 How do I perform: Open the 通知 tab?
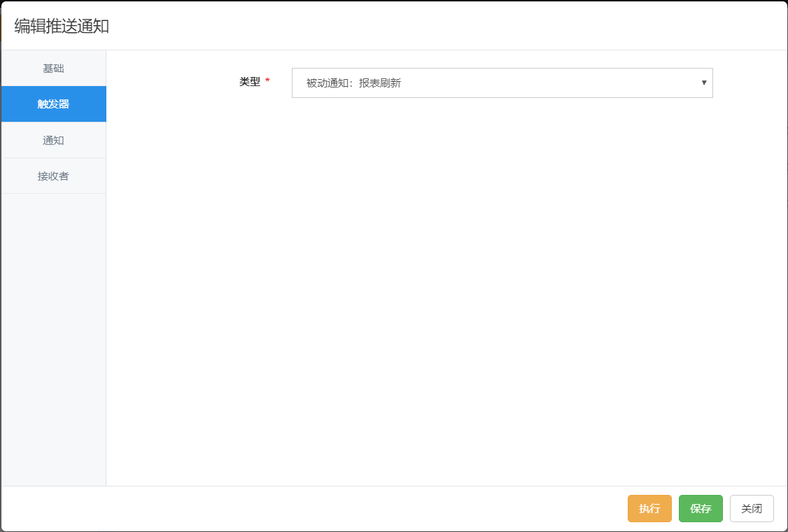pos(53,140)
